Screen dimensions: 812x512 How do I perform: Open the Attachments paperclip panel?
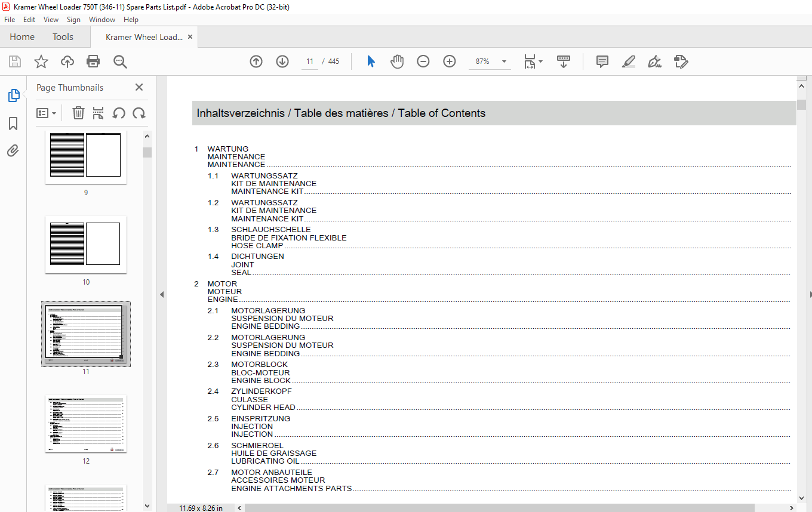click(13, 151)
